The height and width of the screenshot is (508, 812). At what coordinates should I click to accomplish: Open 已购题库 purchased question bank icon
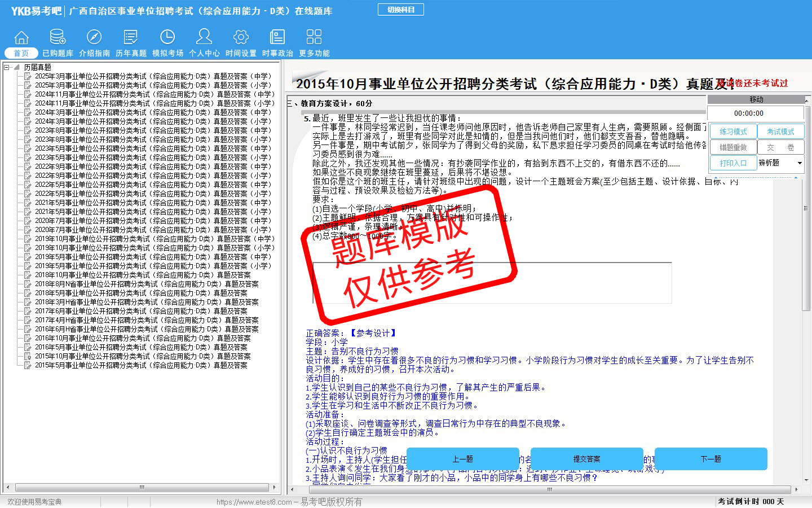coord(58,38)
